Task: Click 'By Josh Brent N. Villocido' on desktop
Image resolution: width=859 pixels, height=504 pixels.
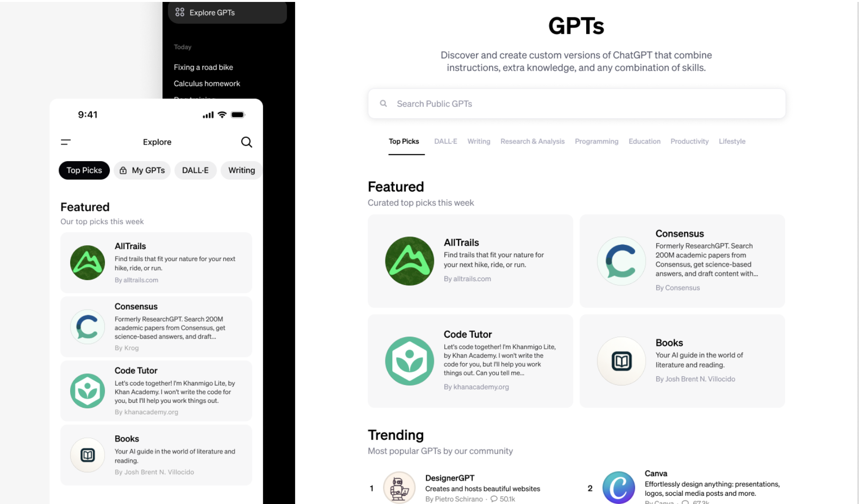Action: 695,379
